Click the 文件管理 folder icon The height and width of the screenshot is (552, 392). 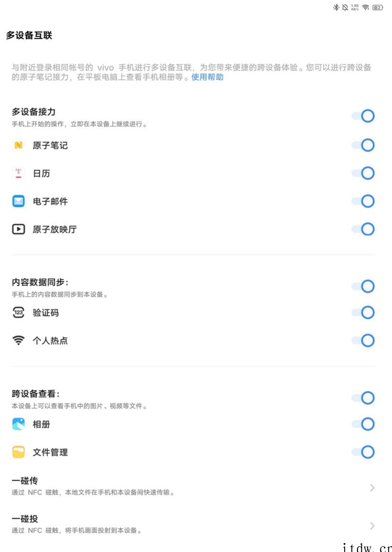click(18, 452)
